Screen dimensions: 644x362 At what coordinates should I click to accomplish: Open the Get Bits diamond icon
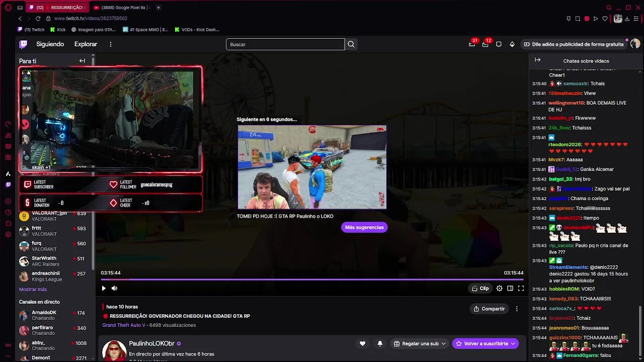click(512, 44)
